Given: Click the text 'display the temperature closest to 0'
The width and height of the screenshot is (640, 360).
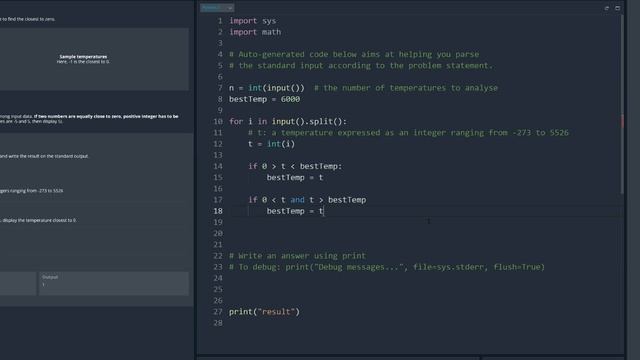Looking at the screenshot, I should coord(40,220).
